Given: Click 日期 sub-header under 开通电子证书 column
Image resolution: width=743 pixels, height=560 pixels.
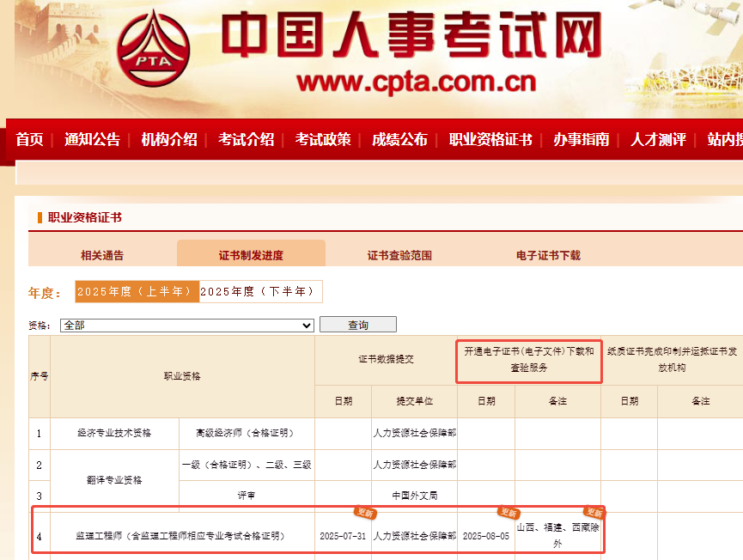Looking at the screenshot, I should pyautogui.click(x=487, y=401).
